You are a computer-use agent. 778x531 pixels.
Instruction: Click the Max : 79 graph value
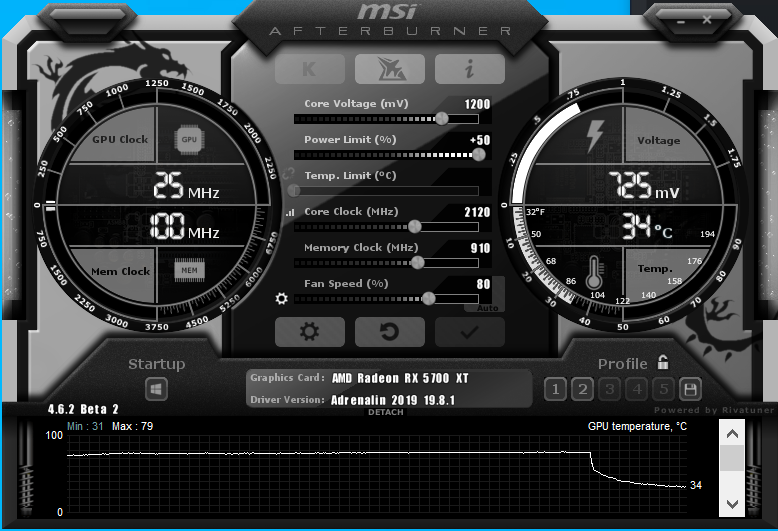tap(132, 426)
